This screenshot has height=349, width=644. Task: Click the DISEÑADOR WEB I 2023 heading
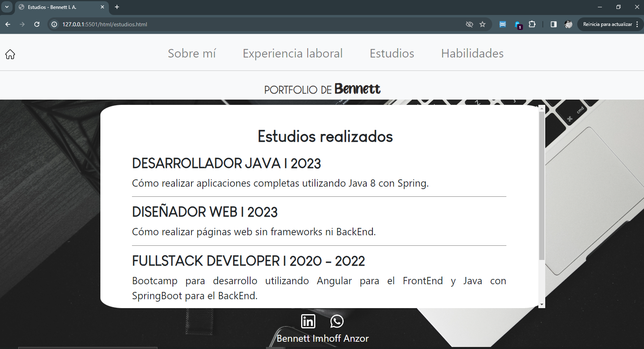[x=205, y=212]
